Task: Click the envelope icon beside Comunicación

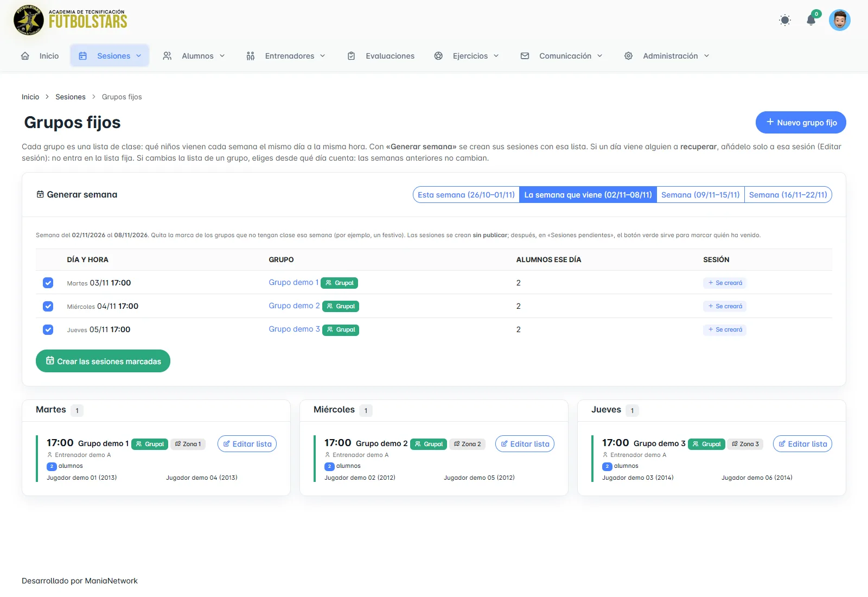Action: (x=525, y=56)
